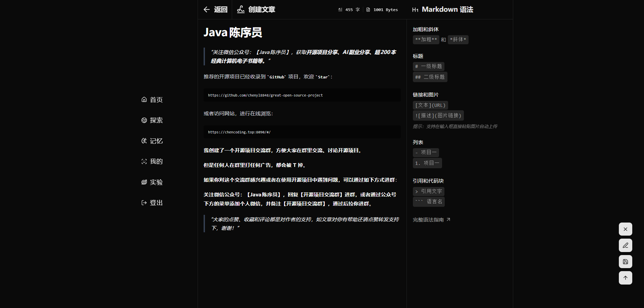
Task: Click the 标题 section label
Action: click(x=418, y=56)
